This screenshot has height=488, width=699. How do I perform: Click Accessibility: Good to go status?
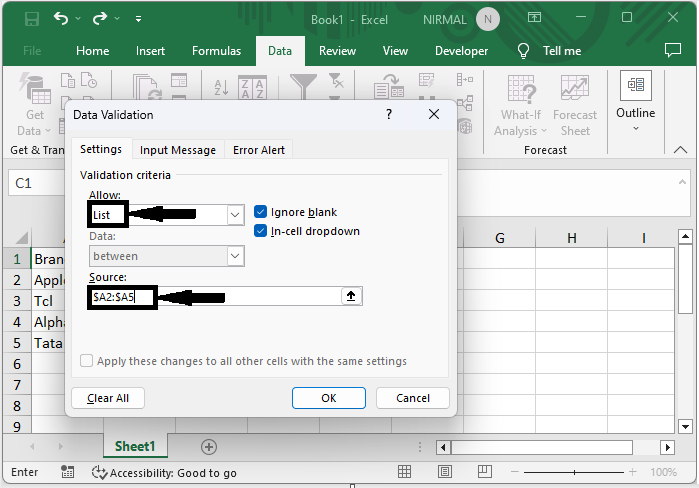pos(164,472)
